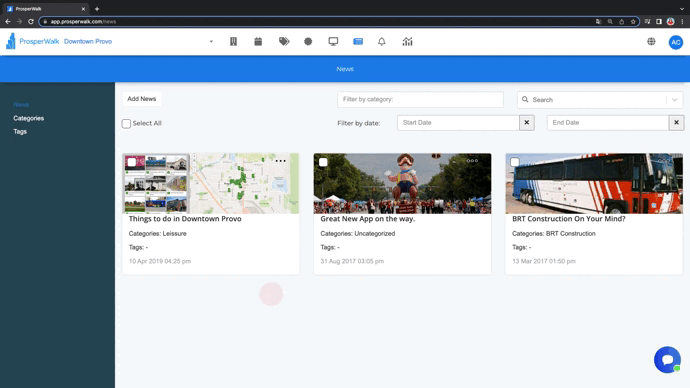Tick checkbox on Great New App card
The width and height of the screenshot is (690, 388).
pyautogui.click(x=323, y=162)
